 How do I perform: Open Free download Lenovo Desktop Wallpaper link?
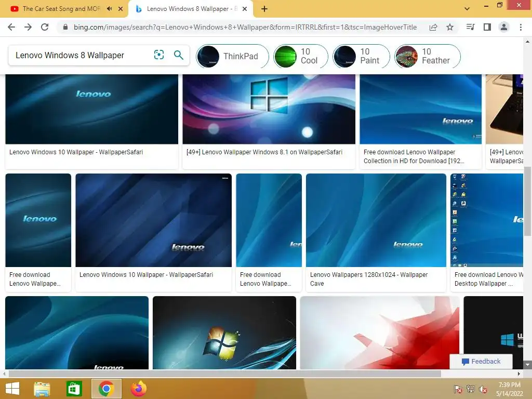pos(488,279)
